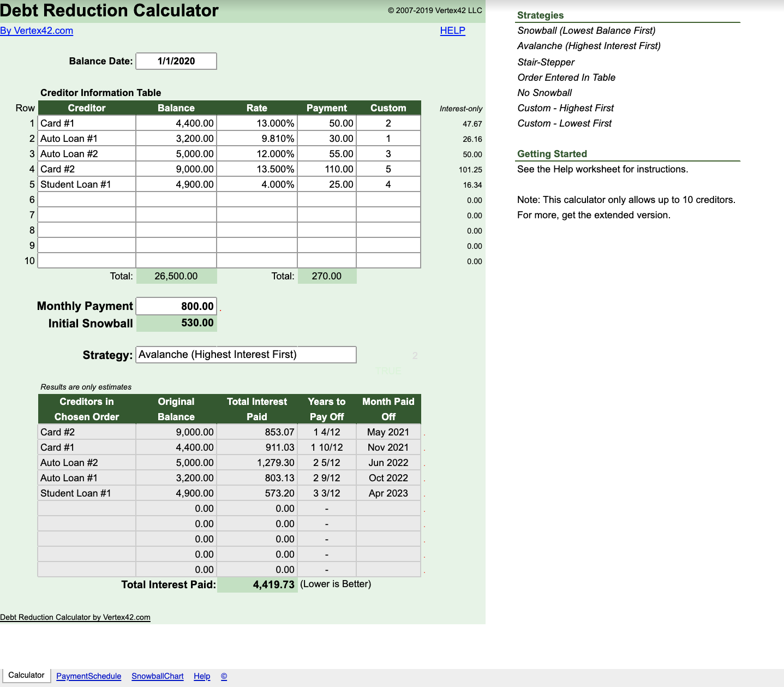This screenshot has width=784, height=687.
Task: Select the 13.500% rate cell for Card #2
Action: pos(257,169)
